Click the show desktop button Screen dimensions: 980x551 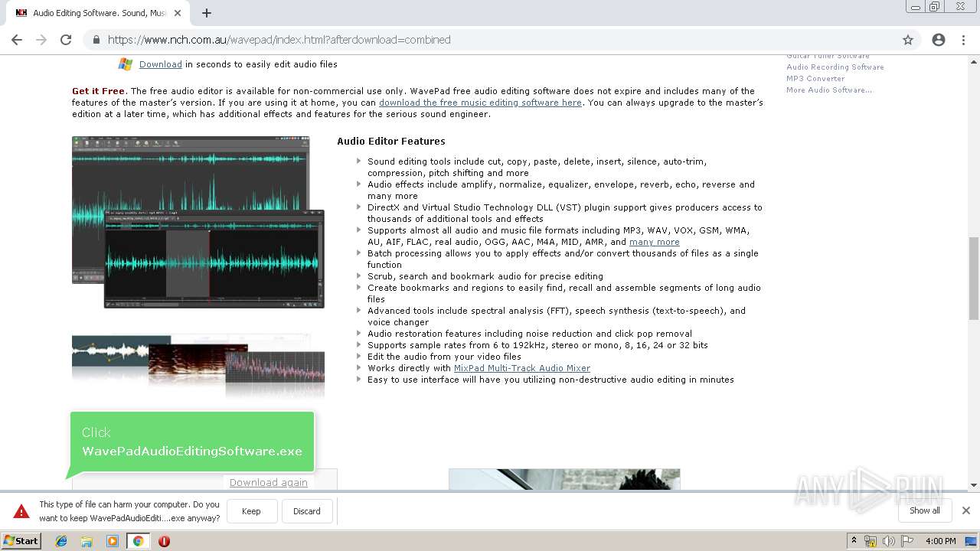[971, 541]
